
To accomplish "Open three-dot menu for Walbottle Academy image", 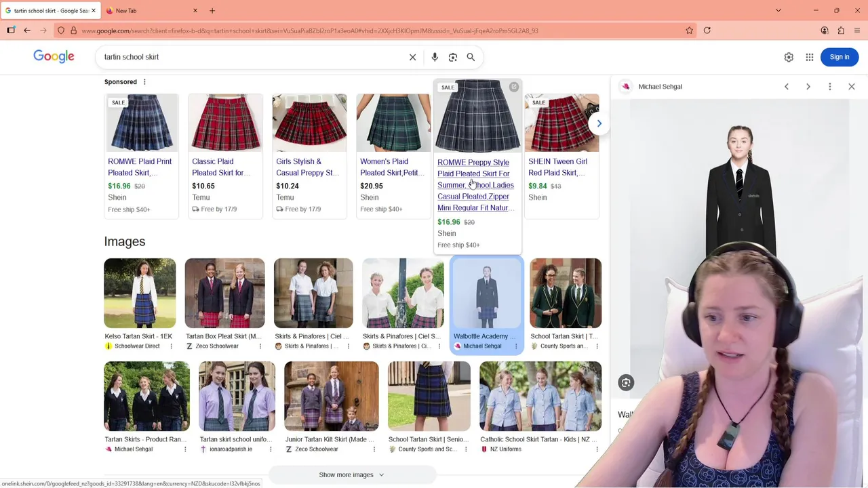I will [x=515, y=346].
